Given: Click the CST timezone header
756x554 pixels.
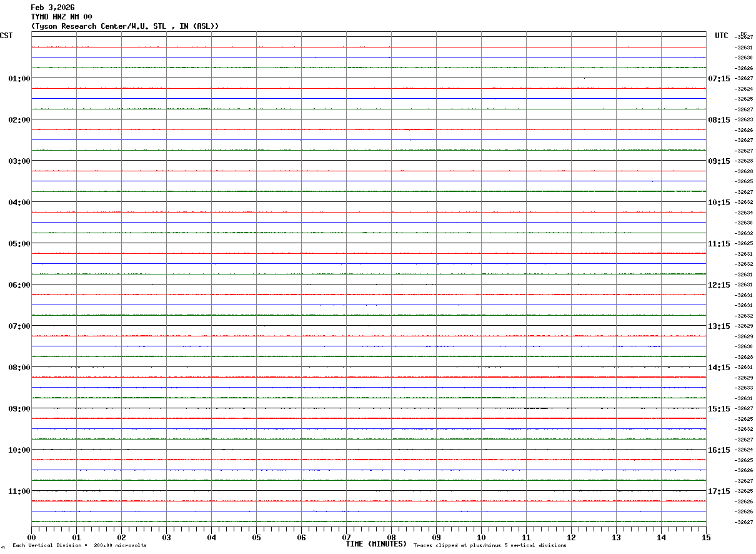Looking at the screenshot, I should [x=7, y=36].
